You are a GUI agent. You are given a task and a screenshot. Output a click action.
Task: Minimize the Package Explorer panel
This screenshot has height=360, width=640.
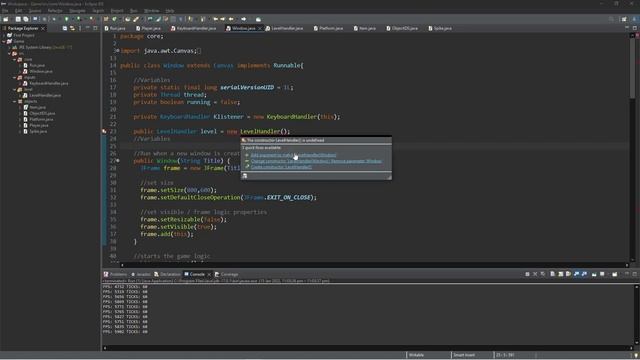(x=87, y=28)
